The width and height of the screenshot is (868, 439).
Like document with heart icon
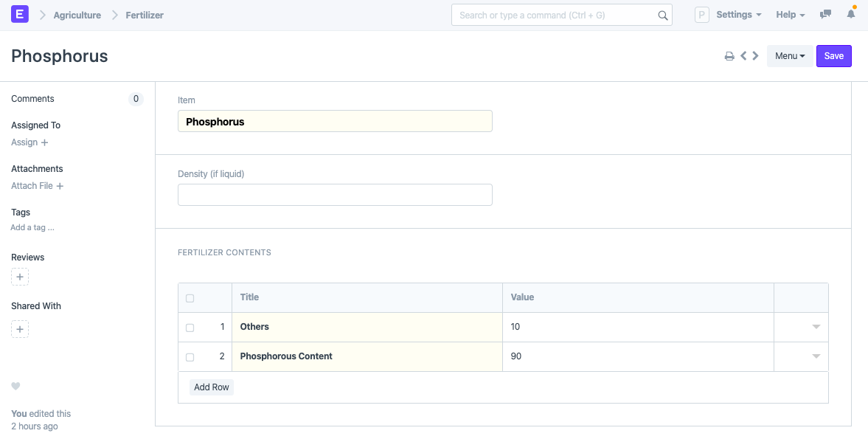[15, 386]
